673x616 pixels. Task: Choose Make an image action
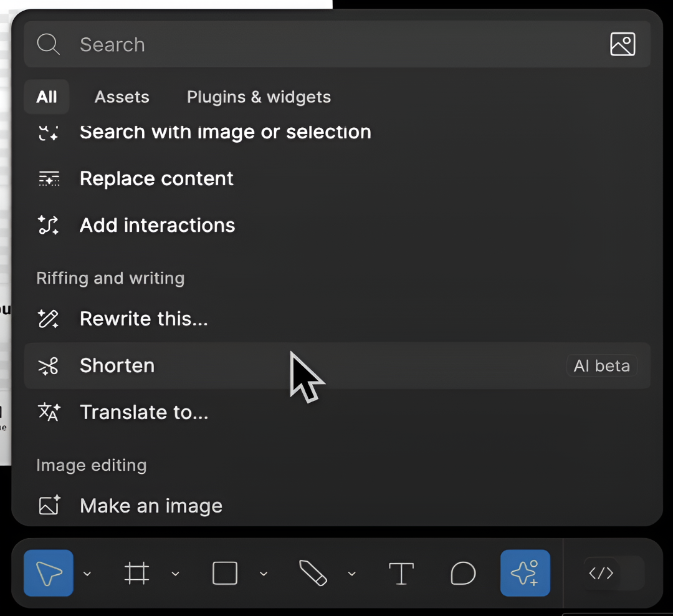tap(151, 506)
